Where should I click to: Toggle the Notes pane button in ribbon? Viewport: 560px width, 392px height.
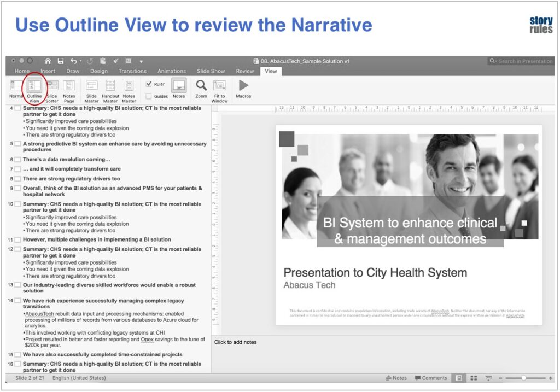point(179,89)
